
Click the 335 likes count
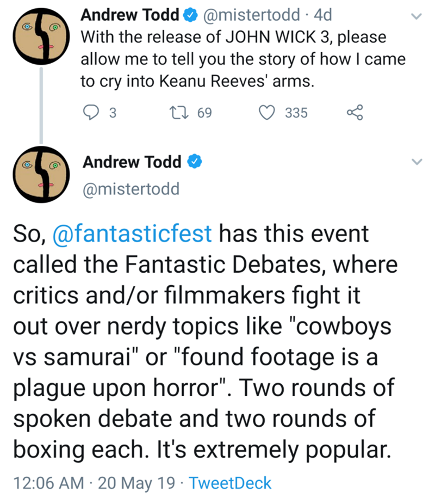pos(296,113)
